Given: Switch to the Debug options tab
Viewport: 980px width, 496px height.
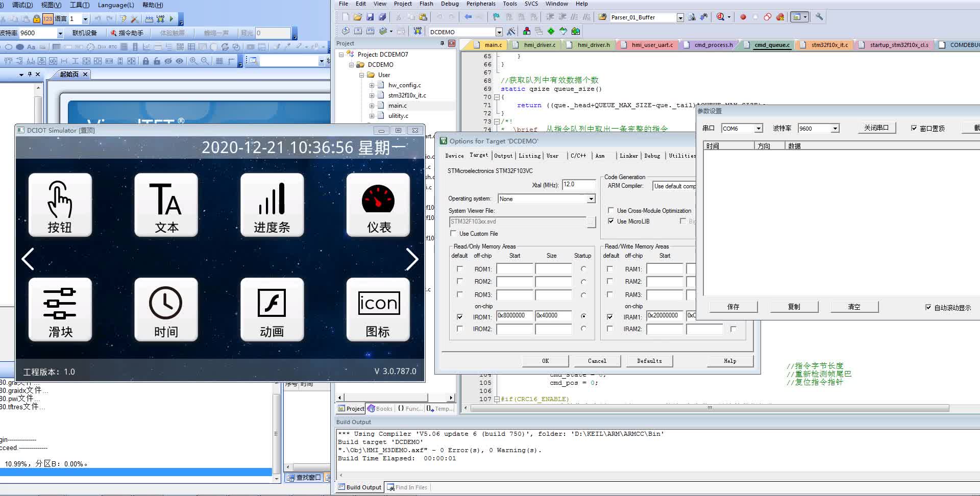Looking at the screenshot, I should pos(652,156).
